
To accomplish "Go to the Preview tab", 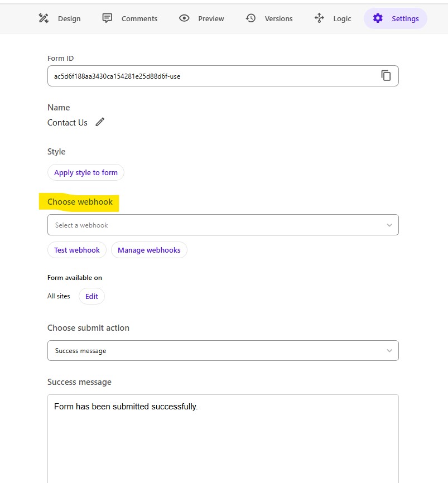I will [201, 18].
